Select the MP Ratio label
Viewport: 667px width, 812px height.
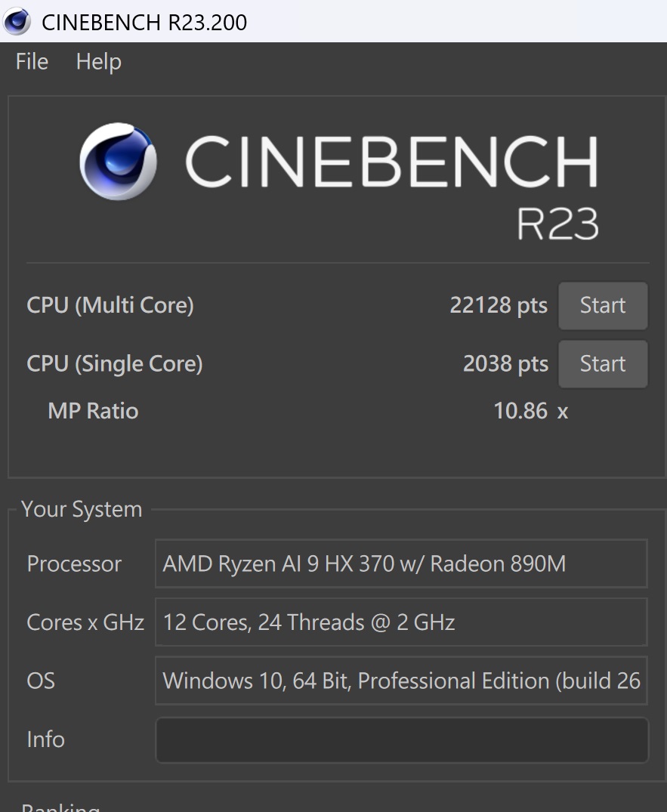click(x=92, y=410)
